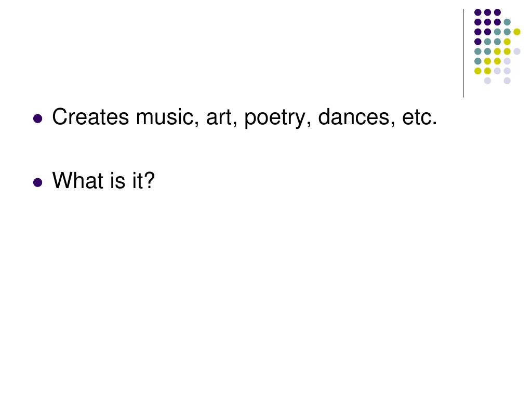Click the lone purple dot in fourth dot row
Viewport: 532px width, 399px height.
pyautogui.click(x=478, y=42)
